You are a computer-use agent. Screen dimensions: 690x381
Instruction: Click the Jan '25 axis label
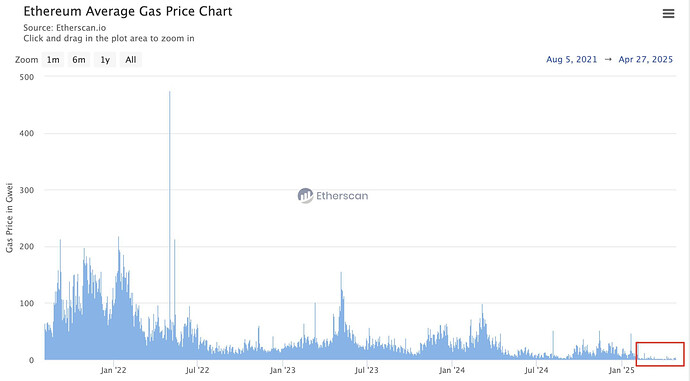(x=621, y=370)
